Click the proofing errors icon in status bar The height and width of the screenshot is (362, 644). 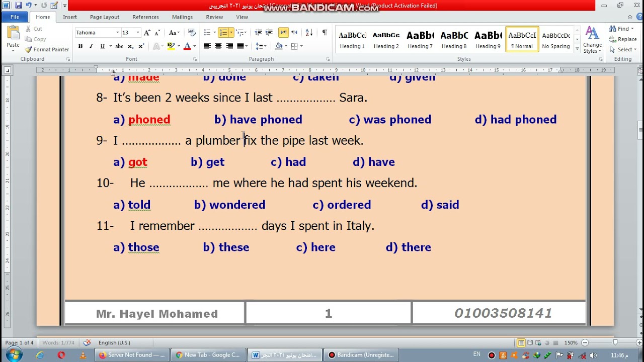[x=87, y=342]
